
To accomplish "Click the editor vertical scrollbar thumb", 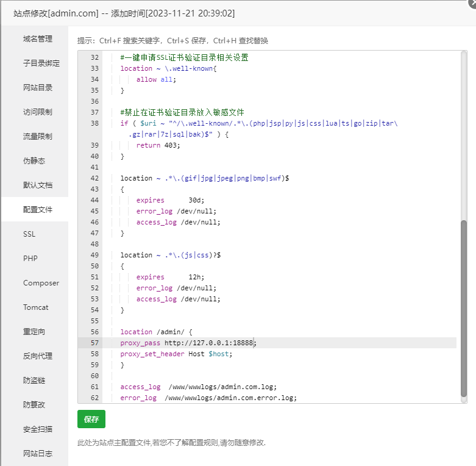I will tap(464, 308).
